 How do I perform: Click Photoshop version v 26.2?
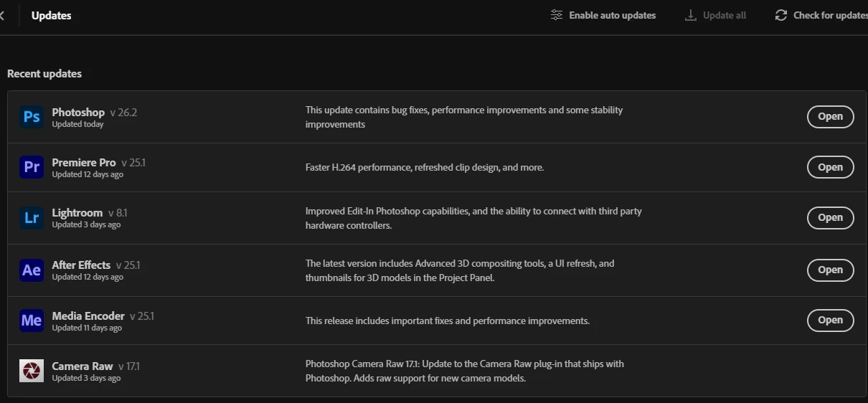(x=123, y=113)
